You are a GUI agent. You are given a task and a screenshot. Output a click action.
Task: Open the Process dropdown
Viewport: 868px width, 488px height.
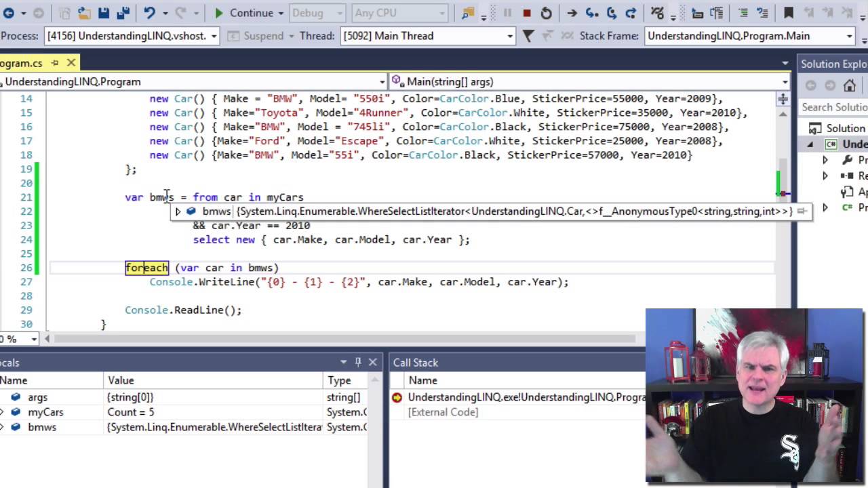tap(214, 36)
